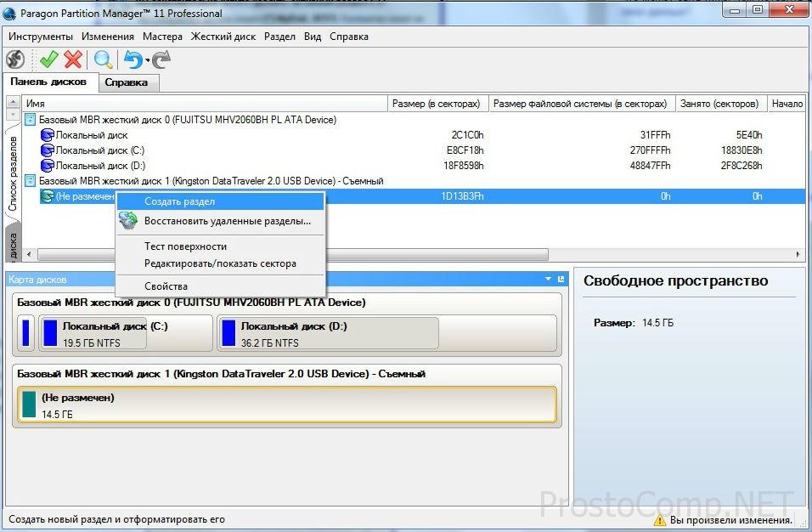Click the 48847FFh file system size value
The height and width of the screenshot is (532, 812).
pyautogui.click(x=650, y=166)
